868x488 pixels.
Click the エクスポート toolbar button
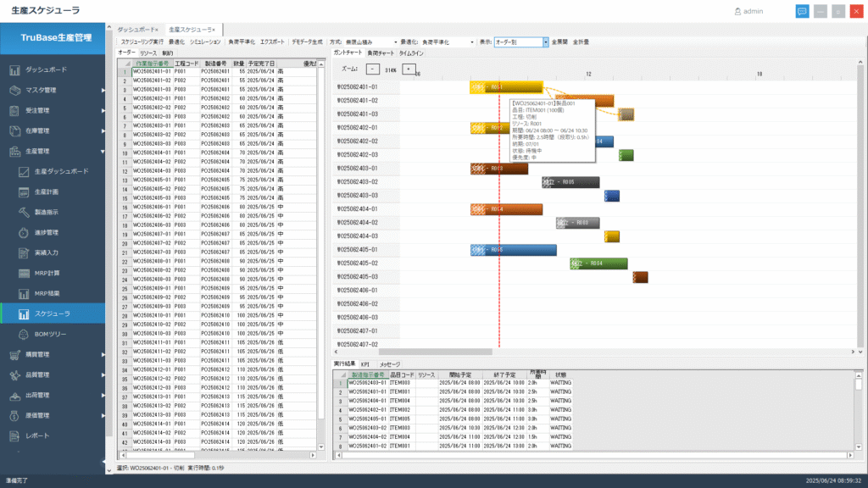(x=272, y=42)
